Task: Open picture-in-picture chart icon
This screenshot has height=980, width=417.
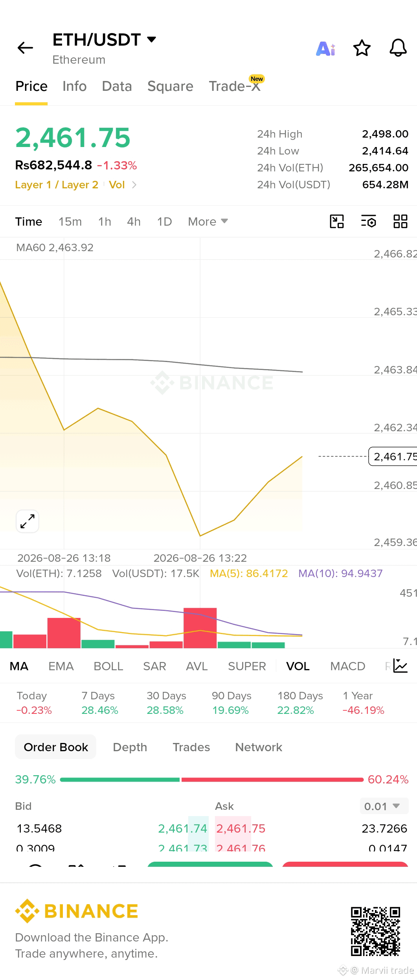Action: (337, 221)
